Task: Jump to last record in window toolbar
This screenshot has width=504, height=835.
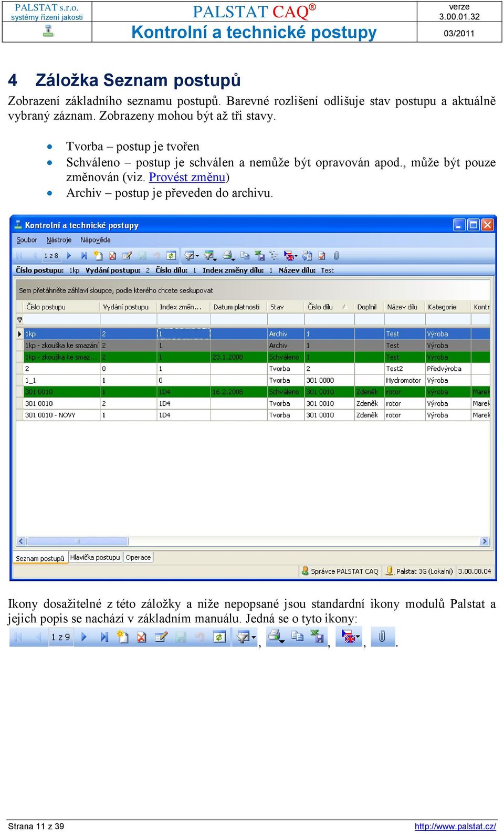Action: click(83, 256)
